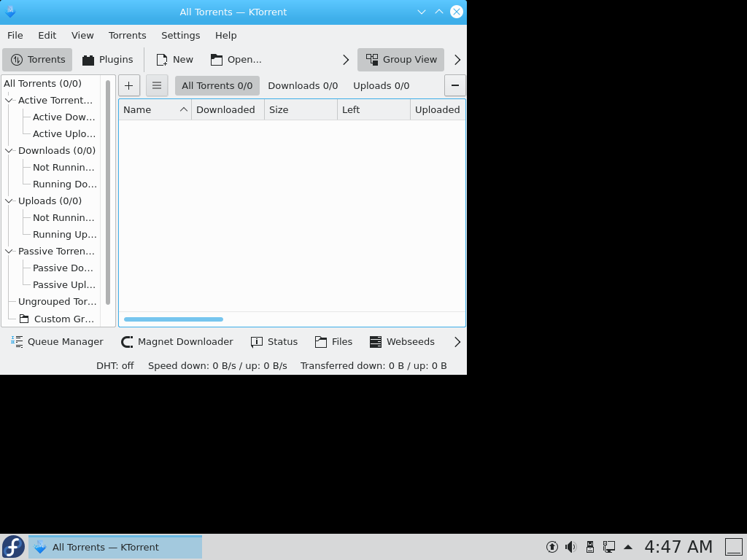Collapse the Downloads (0/0) group
Screen dimensions: 747x560
[9, 150]
